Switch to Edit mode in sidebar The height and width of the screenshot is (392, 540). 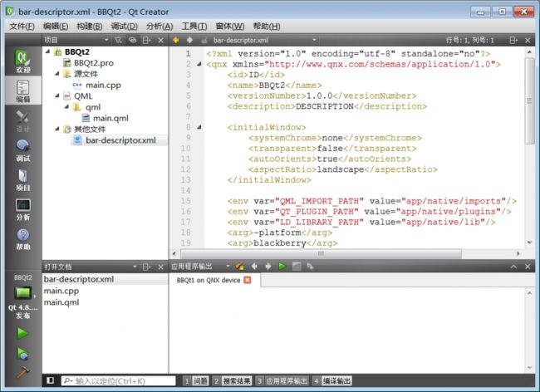pyautogui.click(x=22, y=91)
